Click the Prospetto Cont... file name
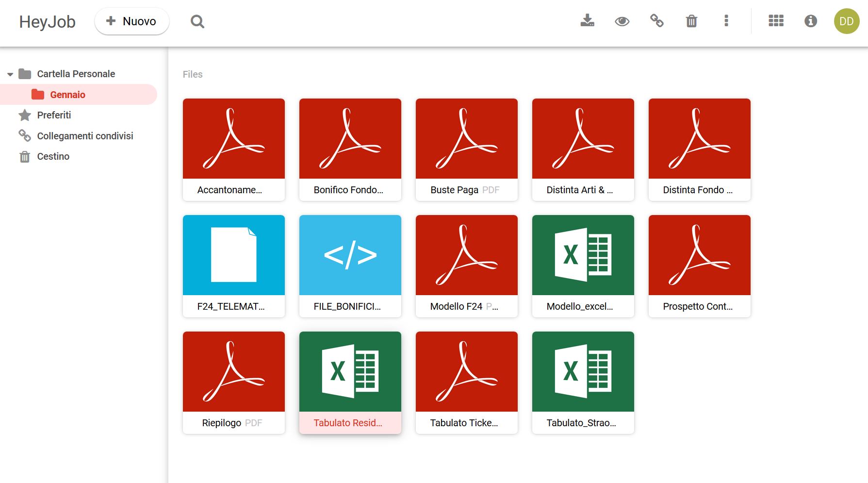The height and width of the screenshot is (483, 868). 698,306
